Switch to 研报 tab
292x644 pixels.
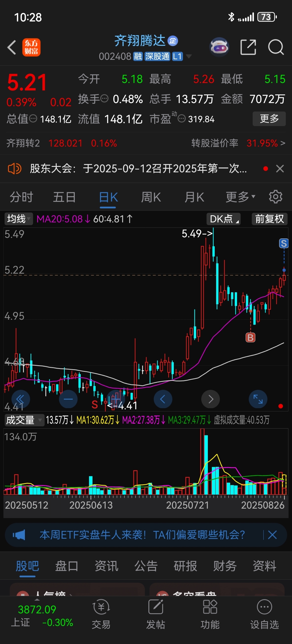186,566
